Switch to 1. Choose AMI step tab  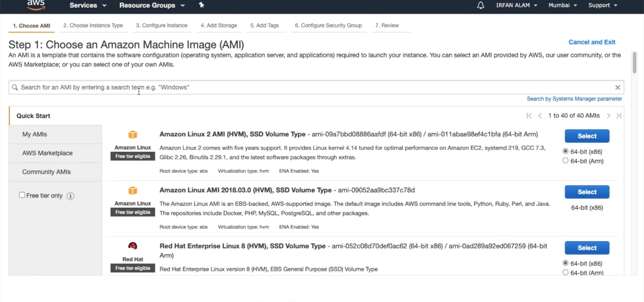click(32, 26)
